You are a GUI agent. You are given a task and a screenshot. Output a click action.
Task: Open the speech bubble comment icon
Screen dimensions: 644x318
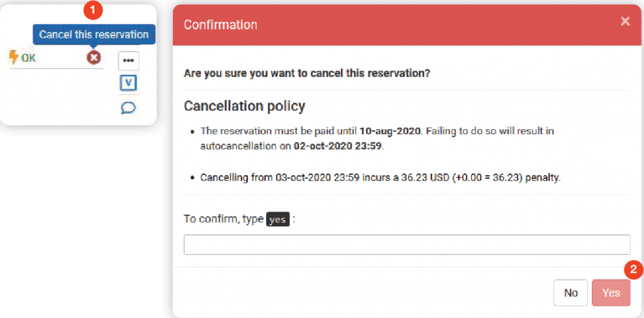click(x=128, y=108)
